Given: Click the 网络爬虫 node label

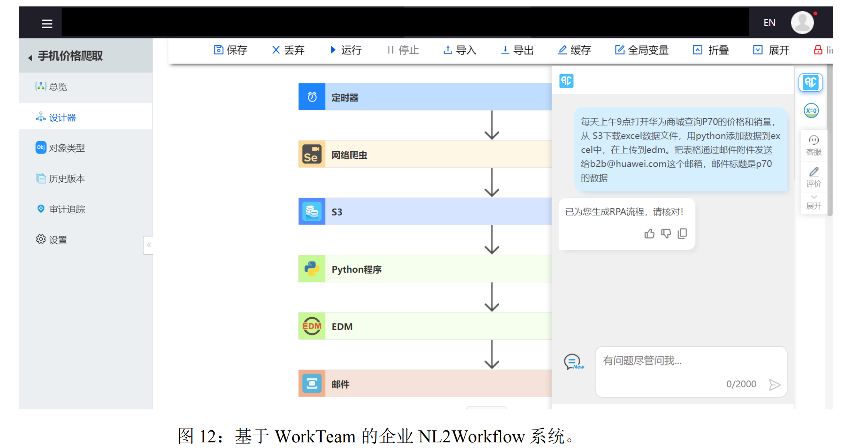Looking at the screenshot, I should pos(349,155).
